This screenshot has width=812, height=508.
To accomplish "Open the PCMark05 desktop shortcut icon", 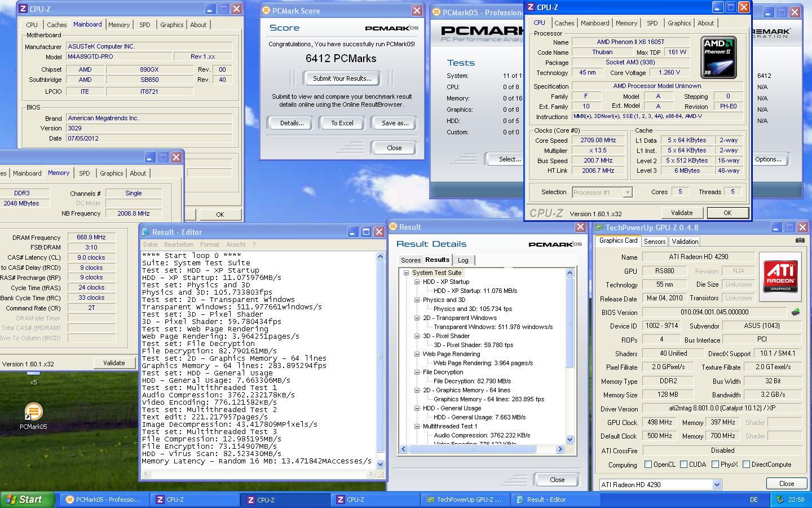I will (33, 411).
